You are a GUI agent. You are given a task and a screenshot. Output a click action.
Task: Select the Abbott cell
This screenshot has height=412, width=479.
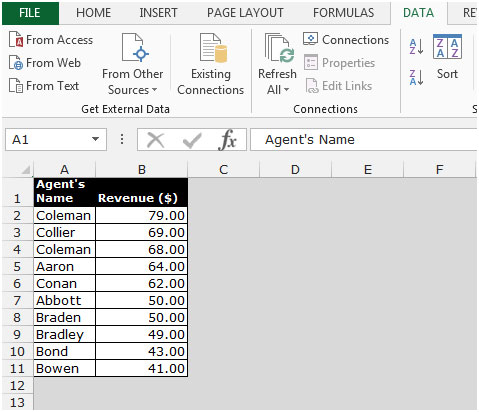click(x=65, y=300)
